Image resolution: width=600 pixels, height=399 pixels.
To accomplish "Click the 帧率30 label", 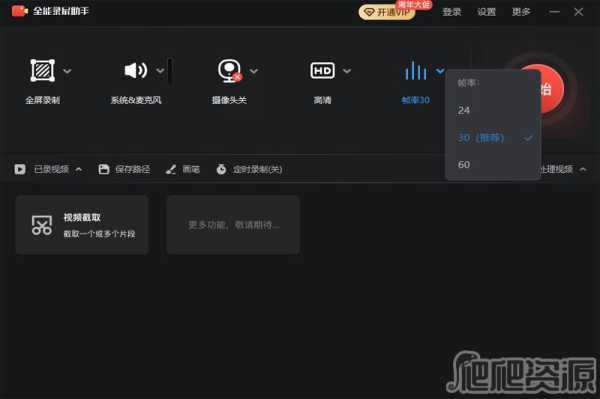I will [x=416, y=100].
